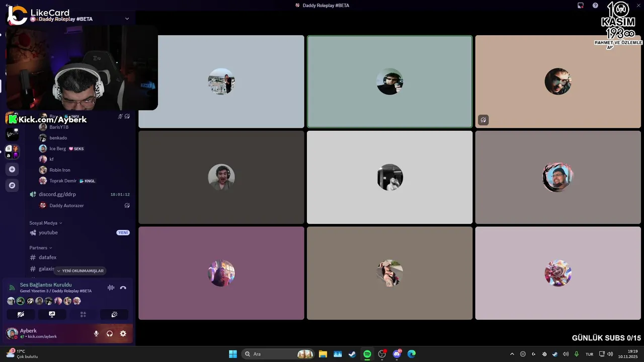Disconnect from the voice channel
644x362 pixels.
coord(123,288)
